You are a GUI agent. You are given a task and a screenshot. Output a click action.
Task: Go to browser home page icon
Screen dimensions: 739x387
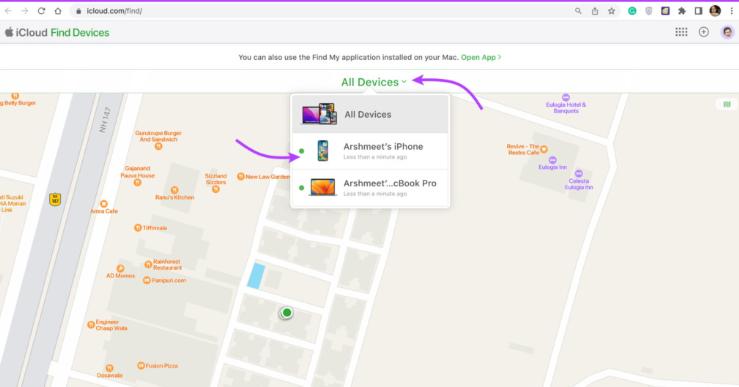[x=58, y=11]
